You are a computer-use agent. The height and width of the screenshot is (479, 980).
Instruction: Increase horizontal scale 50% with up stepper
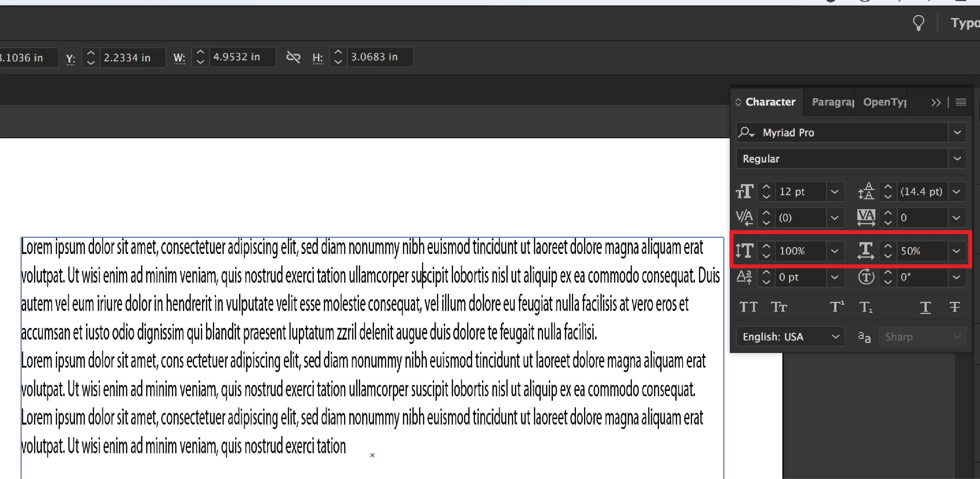pyautogui.click(x=887, y=246)
